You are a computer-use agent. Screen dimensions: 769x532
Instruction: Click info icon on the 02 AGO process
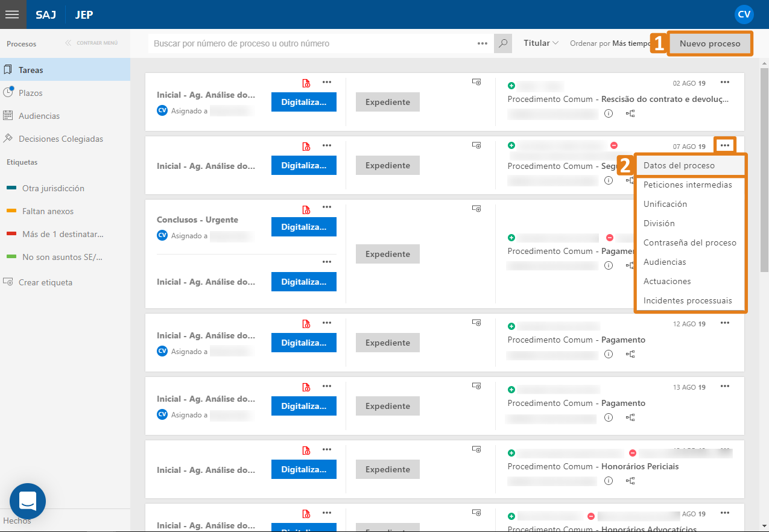click(x=609, y=113)
